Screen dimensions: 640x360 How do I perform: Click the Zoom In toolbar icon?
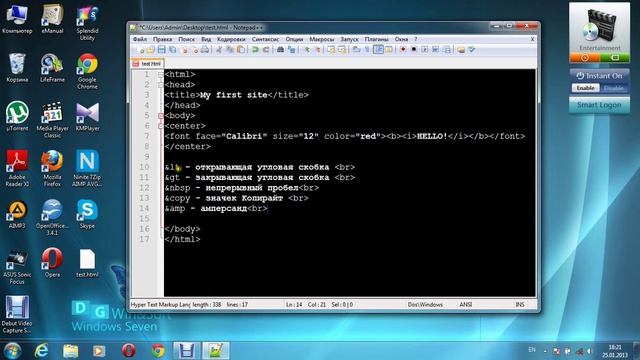tap(307, 49)
